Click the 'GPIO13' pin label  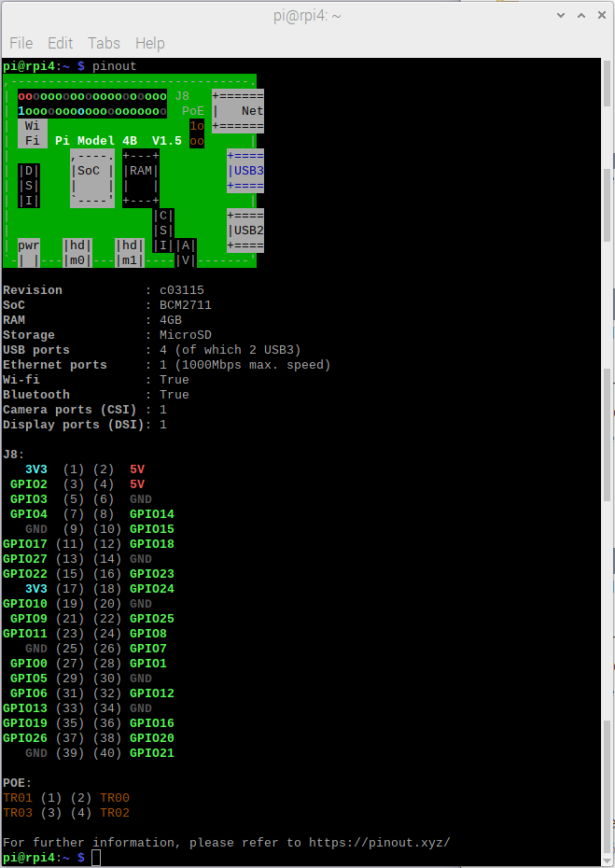click(25, 708)
